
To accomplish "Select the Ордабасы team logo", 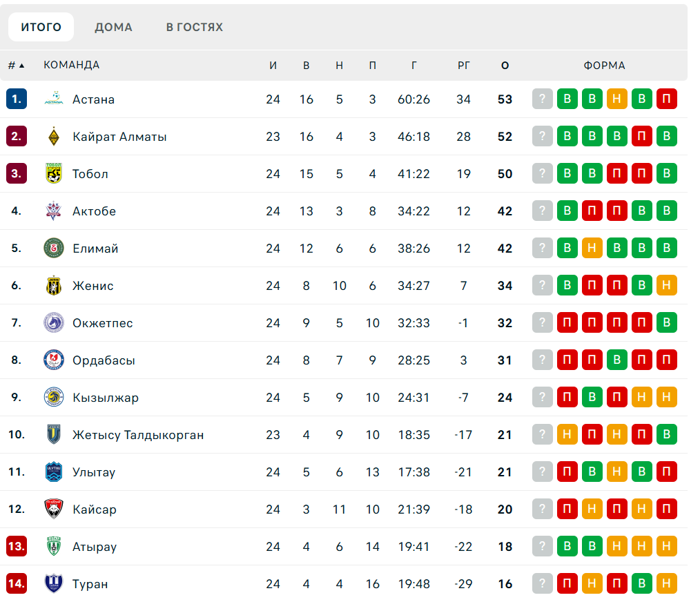I will coord(54,360).
